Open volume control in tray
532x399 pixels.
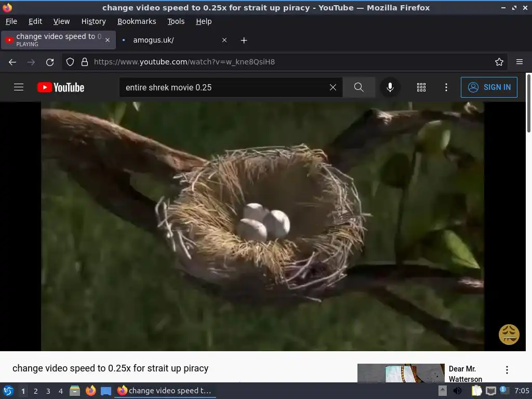pyautogui.click(x=457, y=391)
